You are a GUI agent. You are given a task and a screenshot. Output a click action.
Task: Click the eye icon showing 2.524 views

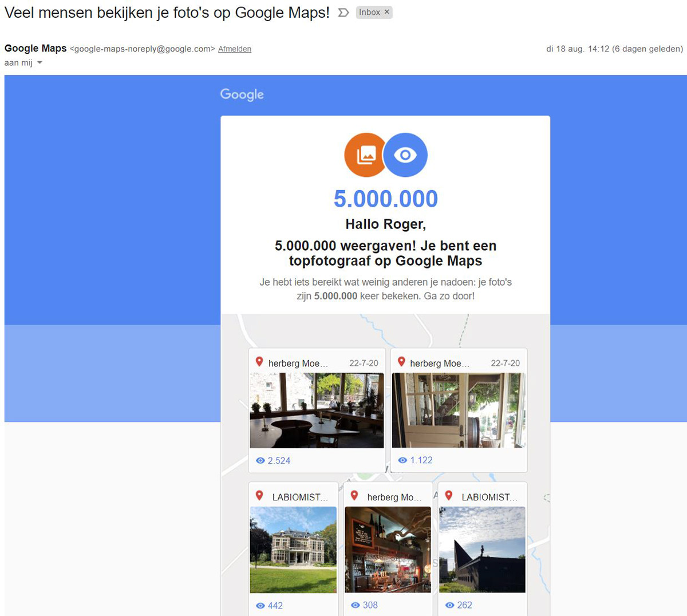(x=259, y=460)
